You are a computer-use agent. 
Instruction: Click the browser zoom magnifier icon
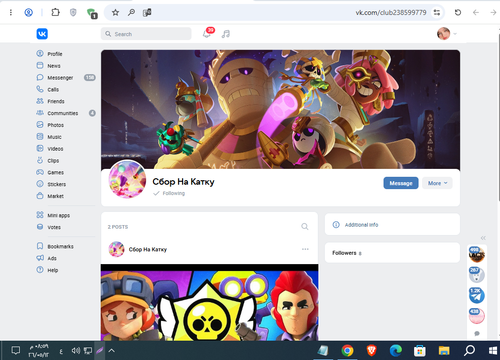coord(131,13)
